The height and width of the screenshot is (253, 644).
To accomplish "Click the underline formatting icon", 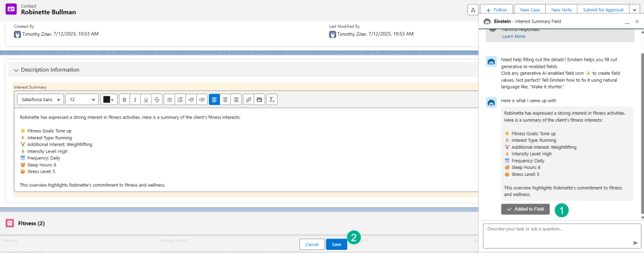I will 146,99.
